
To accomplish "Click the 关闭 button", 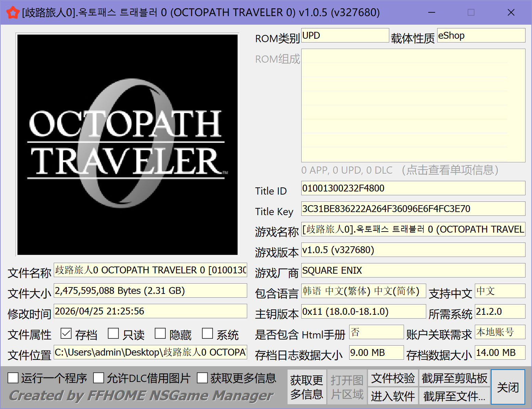I will point(508,387).
